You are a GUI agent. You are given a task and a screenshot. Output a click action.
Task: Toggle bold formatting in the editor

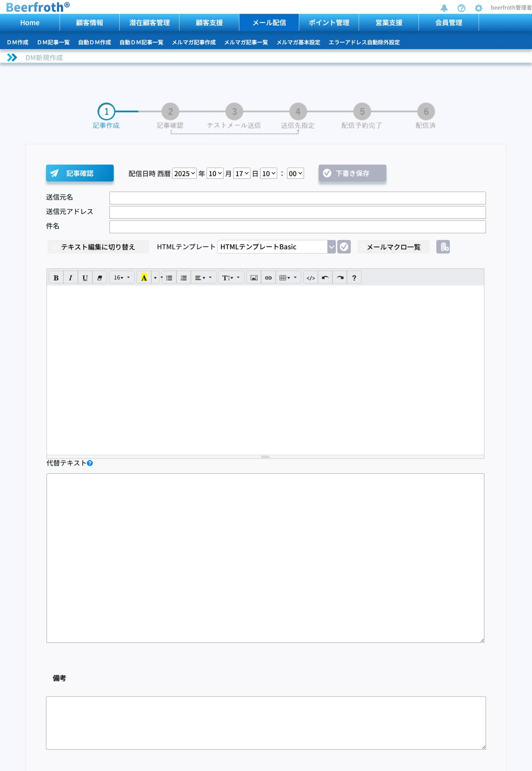click(x=56, y=278)
